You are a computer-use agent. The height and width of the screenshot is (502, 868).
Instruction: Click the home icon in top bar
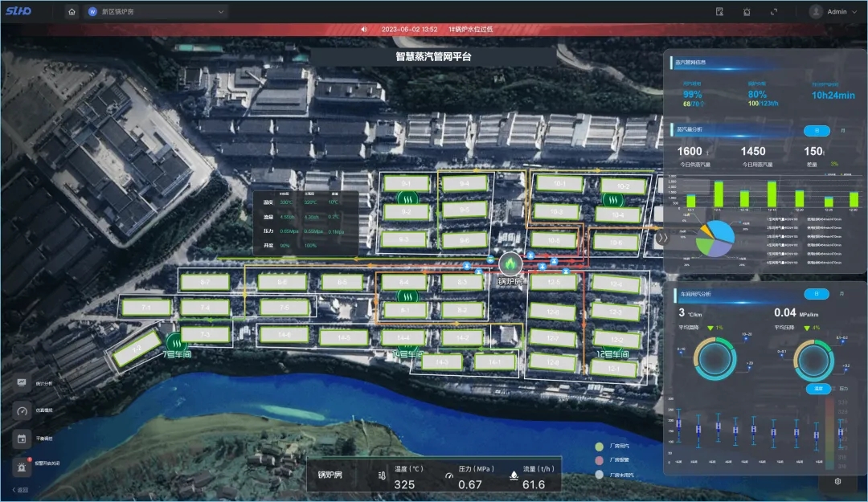(72, 12)
